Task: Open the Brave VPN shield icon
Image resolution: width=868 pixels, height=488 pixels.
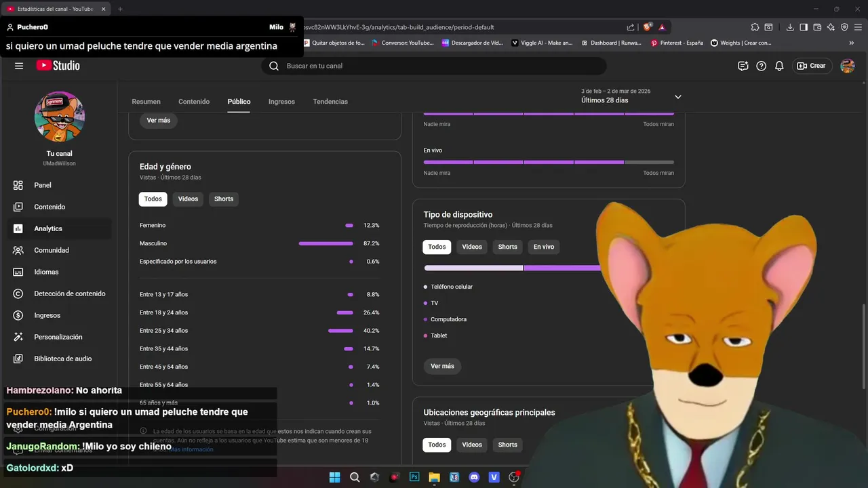Action: [844, 27]
